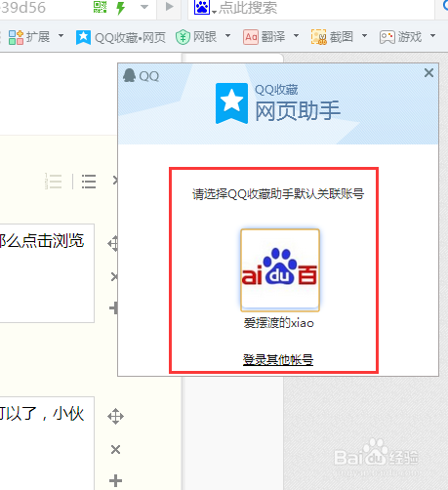The image size is (448, 490).
Task: Click the 截图 screenshot toolbar button
Action: pyautogui.click(x=332, y=37)
